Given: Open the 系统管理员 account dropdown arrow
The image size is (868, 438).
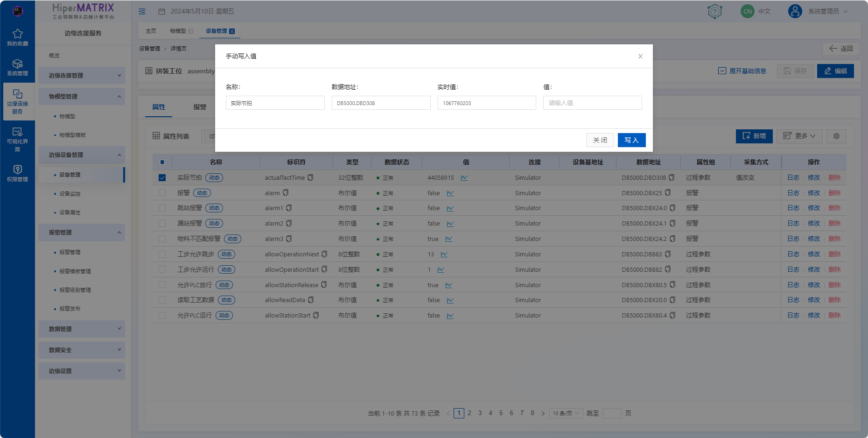Looking at the screenshot, I should [846, 12].
